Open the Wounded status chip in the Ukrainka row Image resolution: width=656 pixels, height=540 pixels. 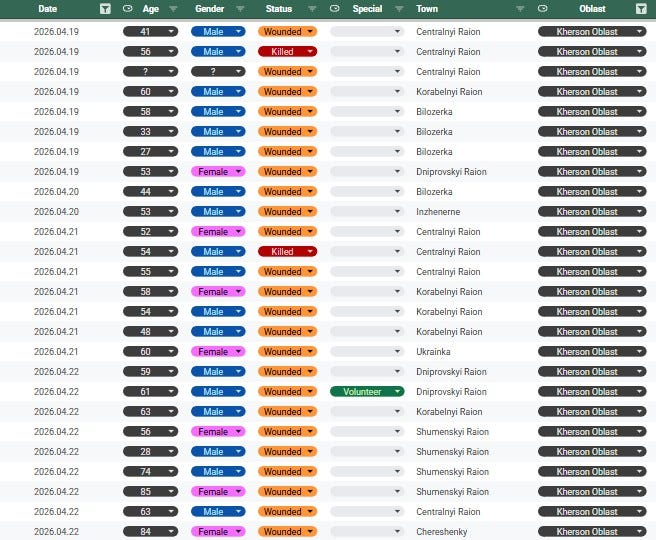[287, 352]
